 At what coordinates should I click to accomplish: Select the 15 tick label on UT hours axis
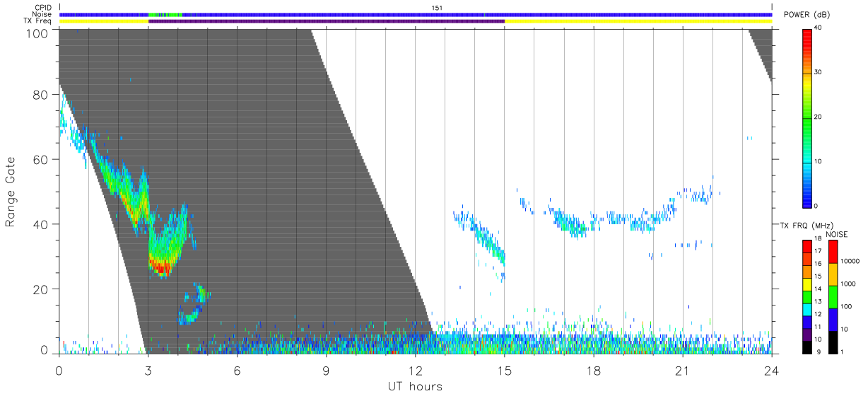(x=504, y=371)
